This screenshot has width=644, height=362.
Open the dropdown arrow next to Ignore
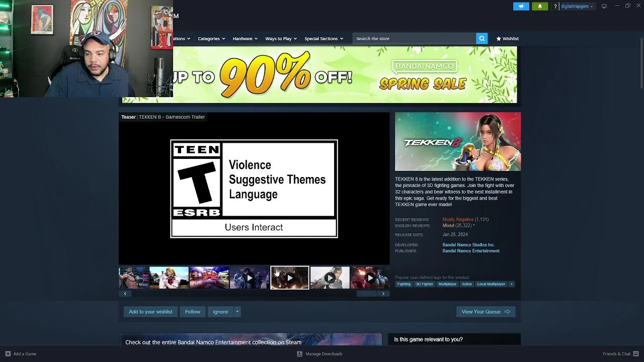[x=237, y=312]
